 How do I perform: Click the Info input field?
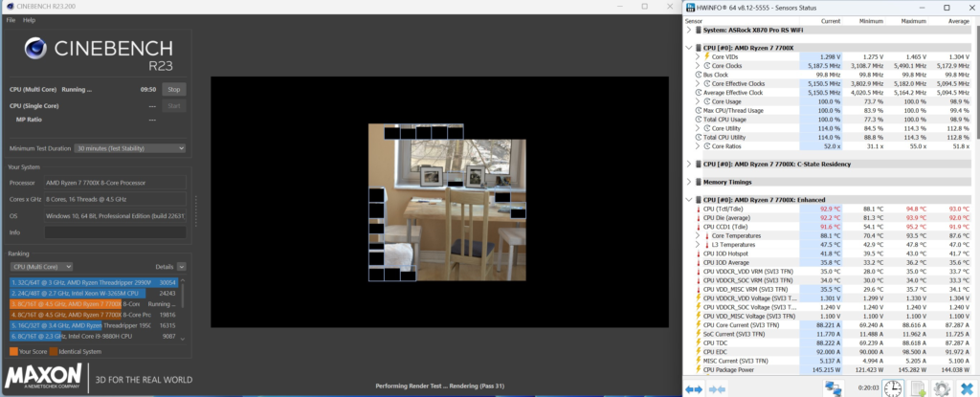pyautogui.click(x=114, y=232)
